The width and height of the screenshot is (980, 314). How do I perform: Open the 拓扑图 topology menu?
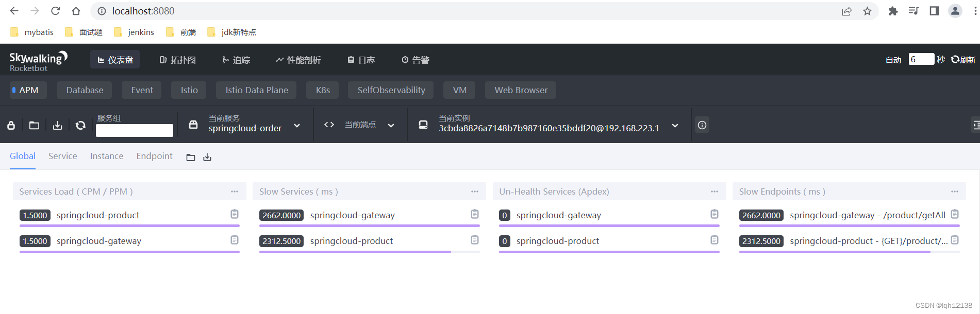pyautogui.click(x=177, y=60)
